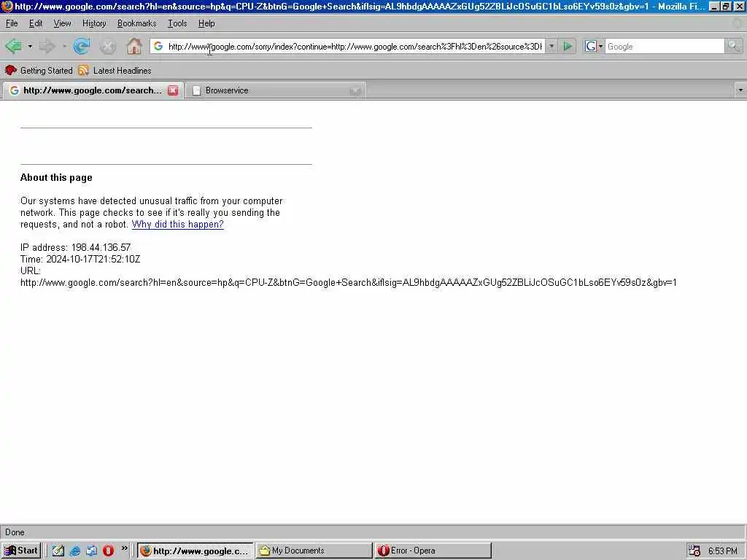747x560 pixels.
Task: Click the grayed Forward arrow
Action: pos(47,46)
